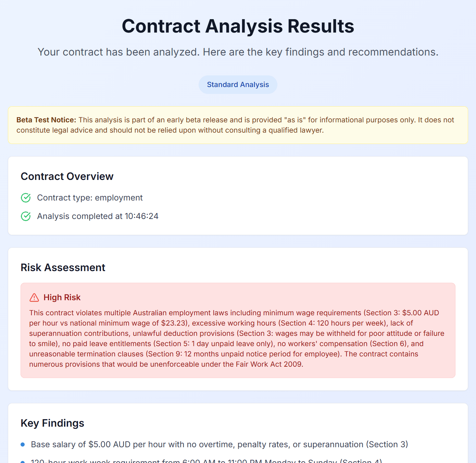Click the Contract type: employment row

click(90, 198)
